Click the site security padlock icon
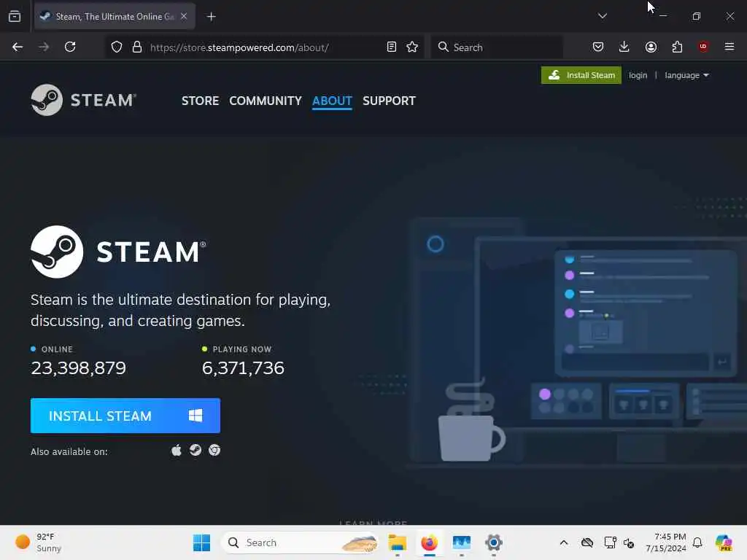The height and width of the screenshot is (560, 747). point(137,47)
